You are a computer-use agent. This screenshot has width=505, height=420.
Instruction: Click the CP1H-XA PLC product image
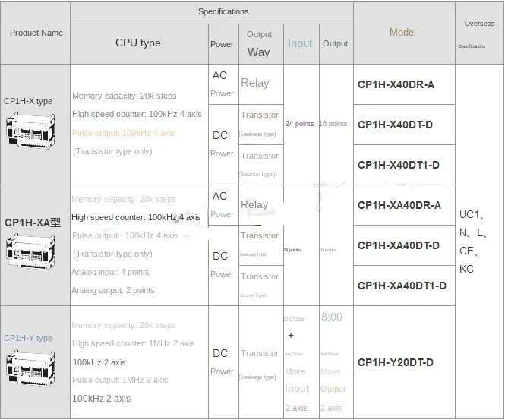point(30,251)
